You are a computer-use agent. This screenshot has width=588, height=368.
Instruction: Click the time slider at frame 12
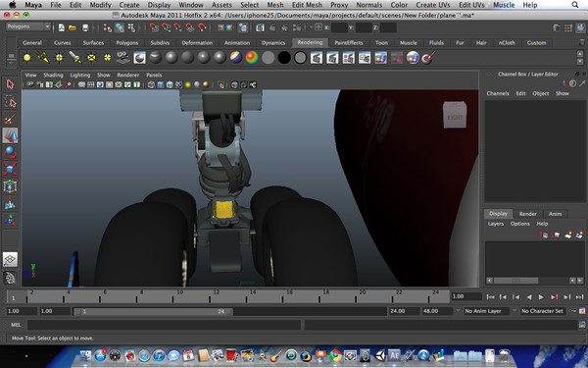[210, 297]
